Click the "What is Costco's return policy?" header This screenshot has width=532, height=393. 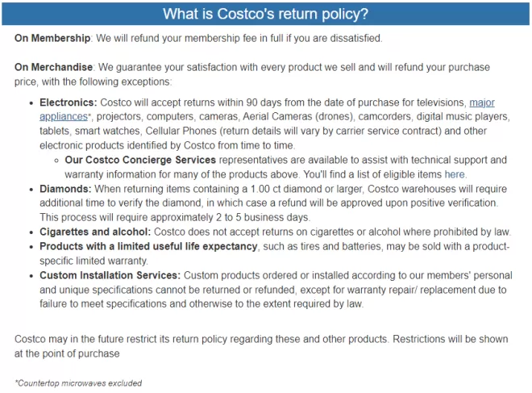click(266, 14)
